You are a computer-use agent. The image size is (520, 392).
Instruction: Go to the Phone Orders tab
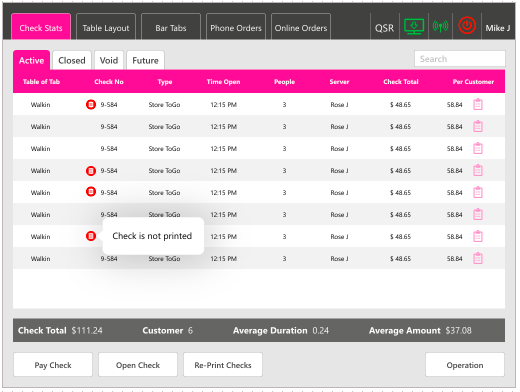(236, 27)
